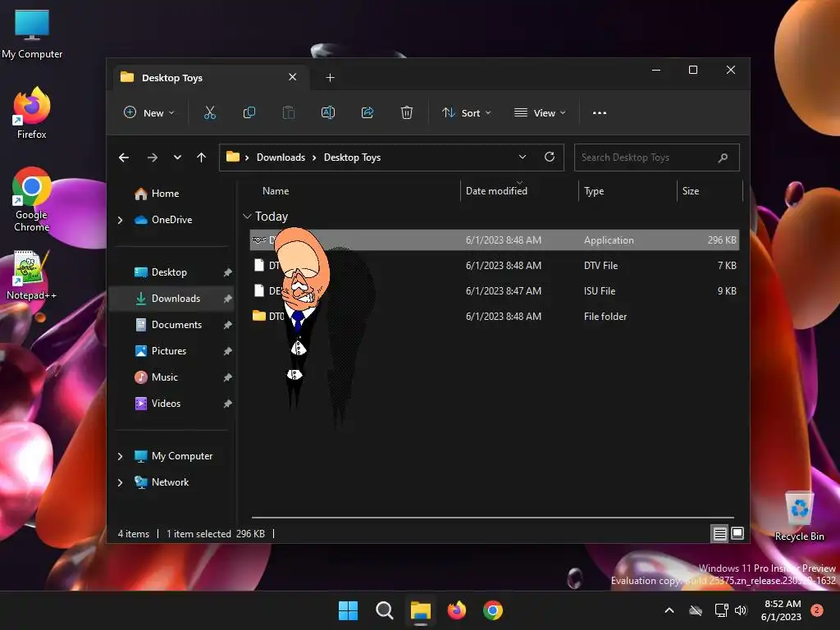Launch Chrome from the taskbar
This screenshot has height=630, width=840.
[493, 610]
